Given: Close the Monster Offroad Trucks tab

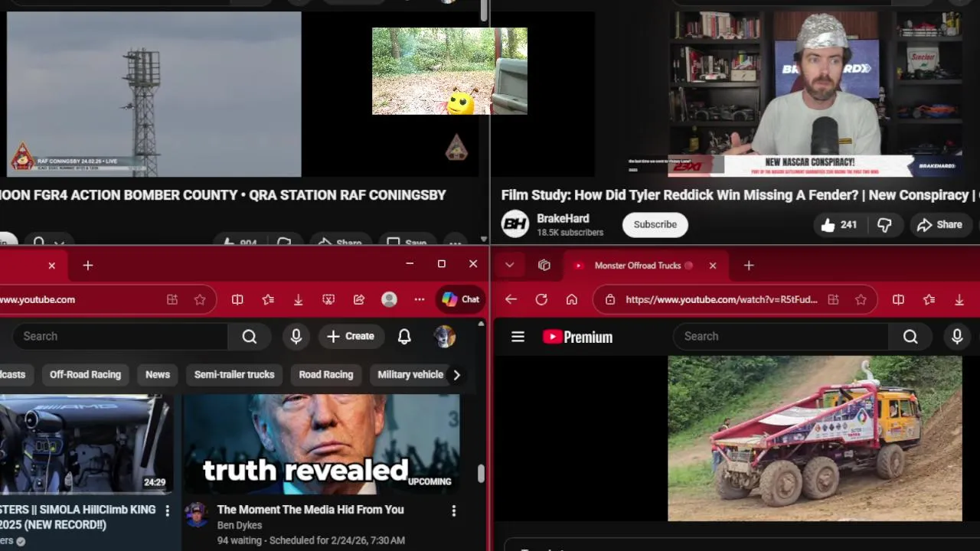Looking at the screenshot, I should (713, 266).
